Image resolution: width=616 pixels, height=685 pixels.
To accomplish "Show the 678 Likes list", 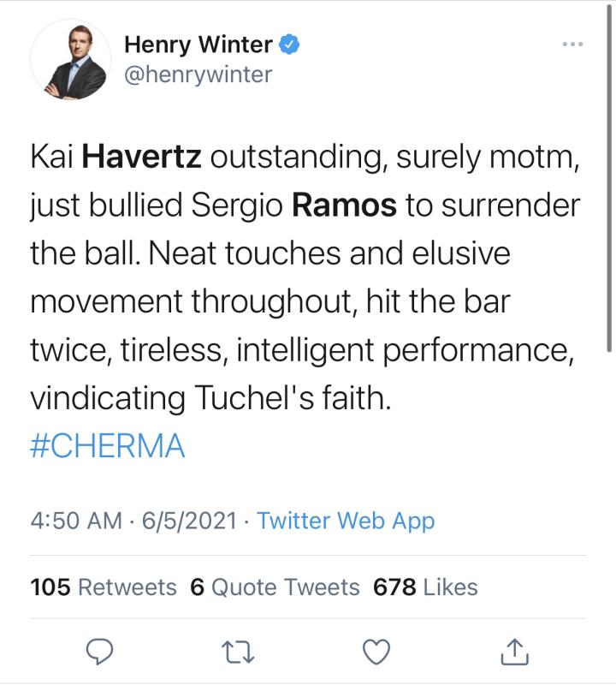I will point(425,587).
